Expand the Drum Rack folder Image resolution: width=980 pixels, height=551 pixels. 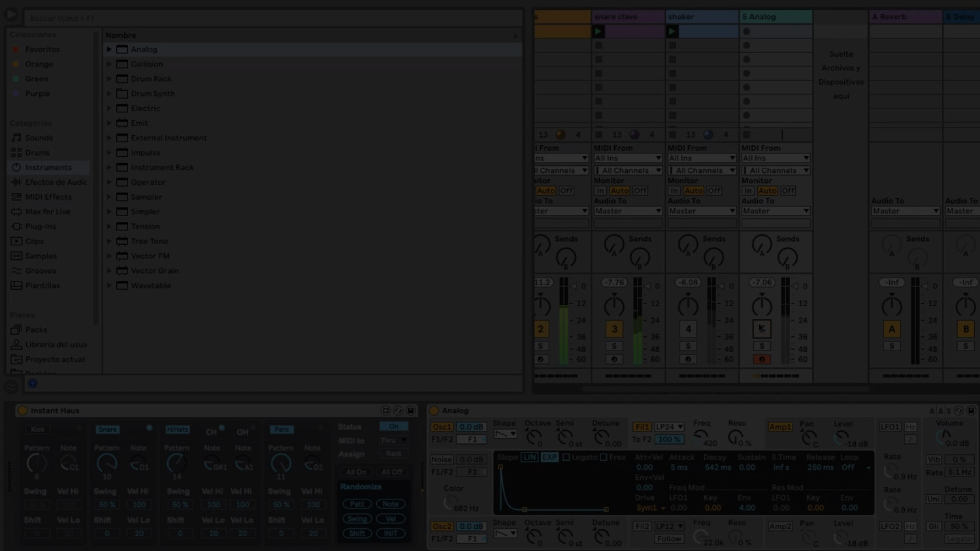[109, 79]
